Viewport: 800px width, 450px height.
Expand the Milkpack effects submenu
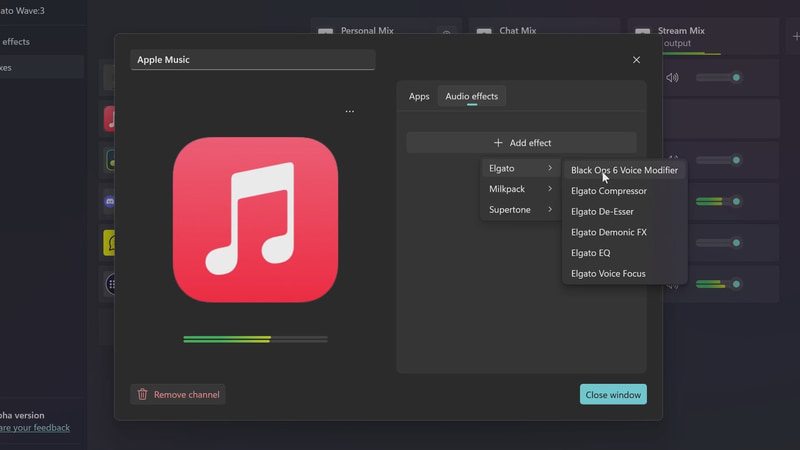[x=520, y=189]
